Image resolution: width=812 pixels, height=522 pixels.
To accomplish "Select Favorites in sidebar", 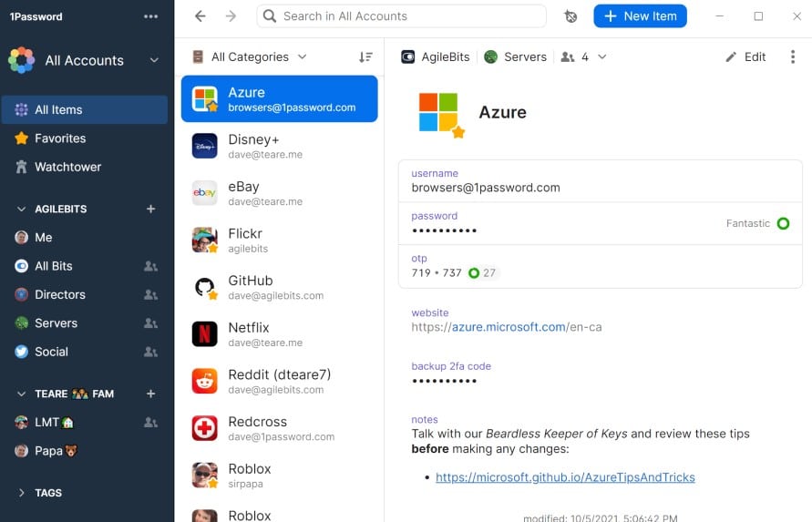I will (x=85, y=138).
